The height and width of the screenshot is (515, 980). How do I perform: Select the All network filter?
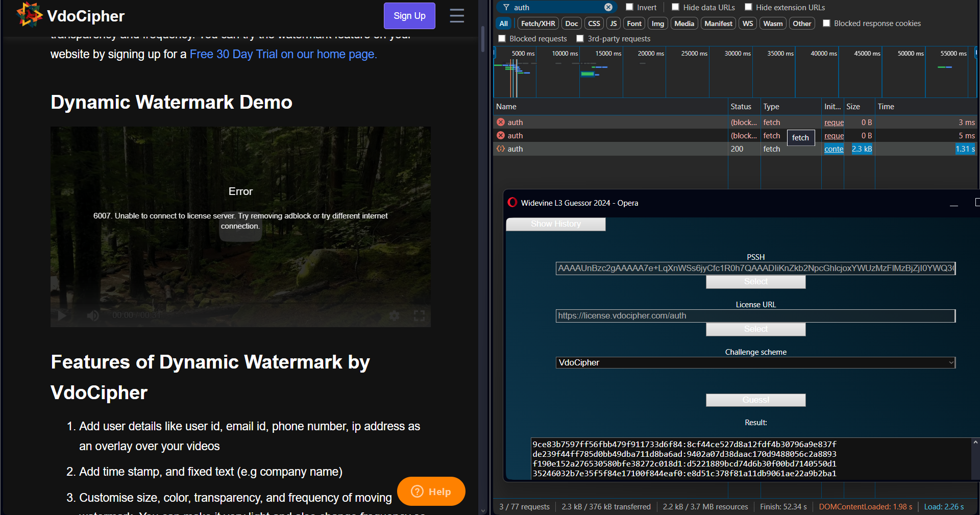point(503,23)
